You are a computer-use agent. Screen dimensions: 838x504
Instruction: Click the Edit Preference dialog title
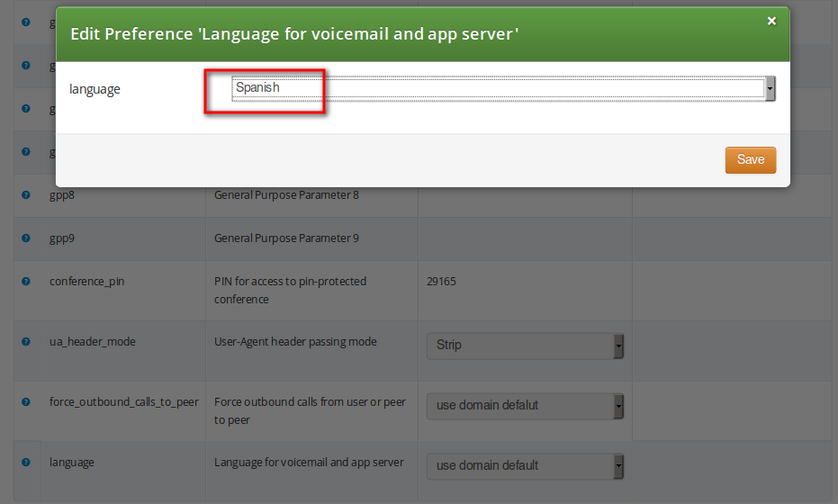coord(293,34)
